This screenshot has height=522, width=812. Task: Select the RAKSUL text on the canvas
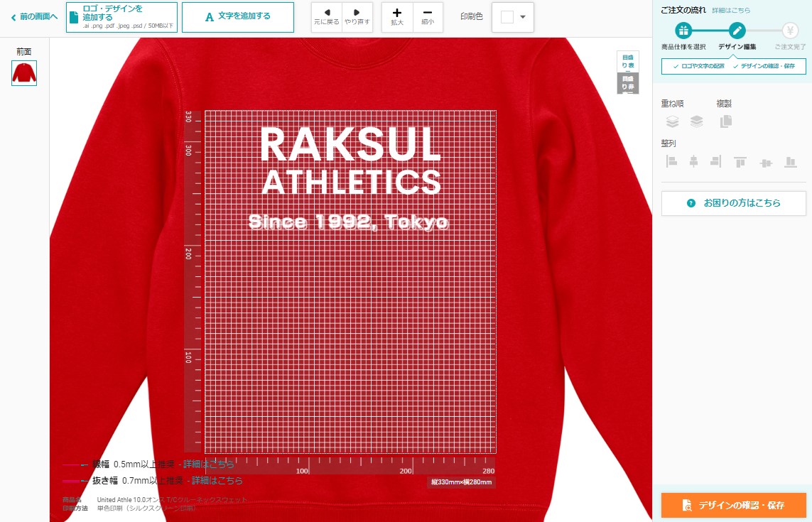pyautogui.click(x=351, y=144)
